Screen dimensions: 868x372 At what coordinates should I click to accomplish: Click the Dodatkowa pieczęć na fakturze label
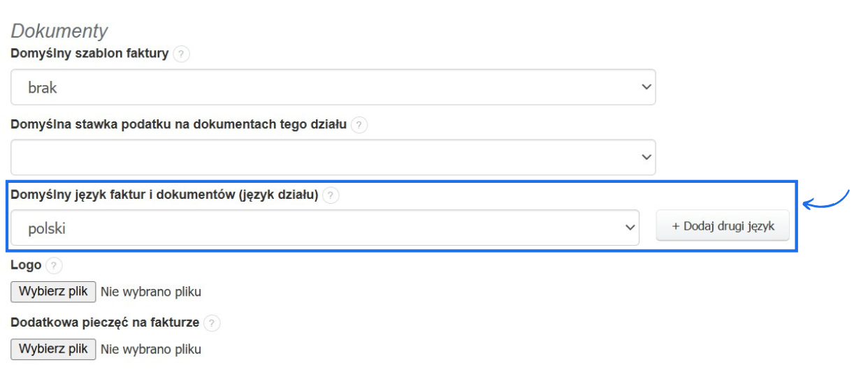pos(105,323)
